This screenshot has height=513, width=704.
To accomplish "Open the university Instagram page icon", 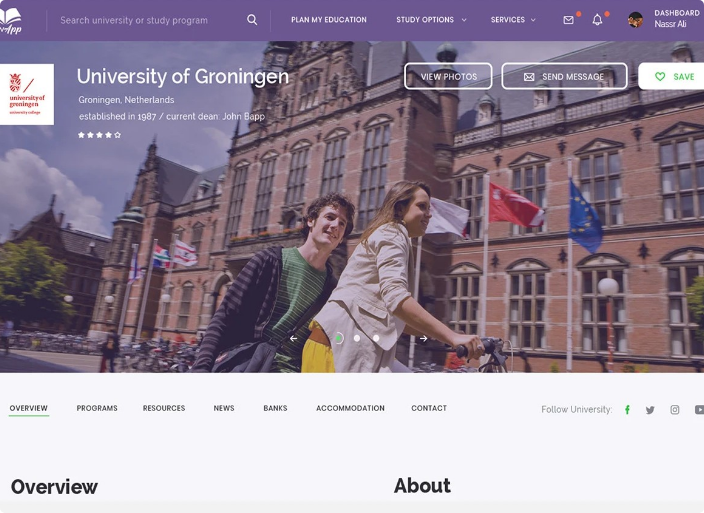I will click(x=675, y=410).
